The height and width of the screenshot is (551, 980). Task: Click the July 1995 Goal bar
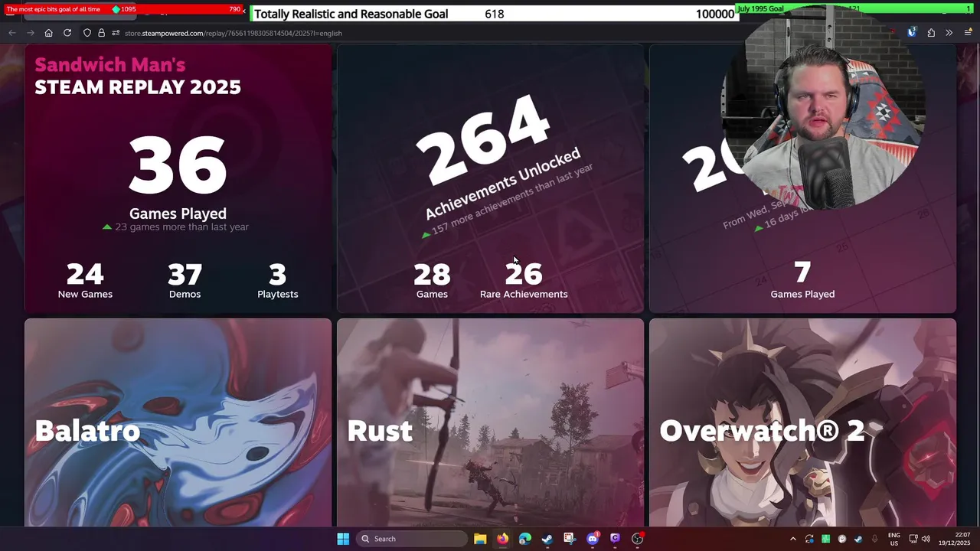tap(854, 9)
